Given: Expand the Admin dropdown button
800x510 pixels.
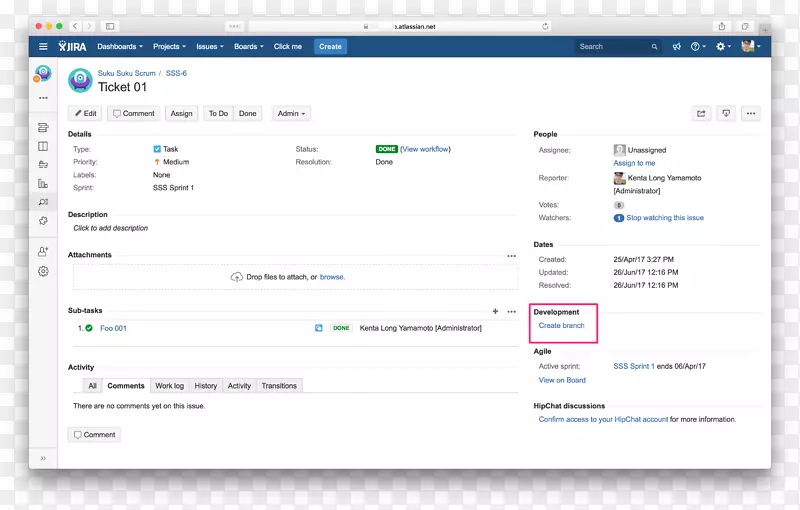Looking at the screenshot, I should point(292,114).
